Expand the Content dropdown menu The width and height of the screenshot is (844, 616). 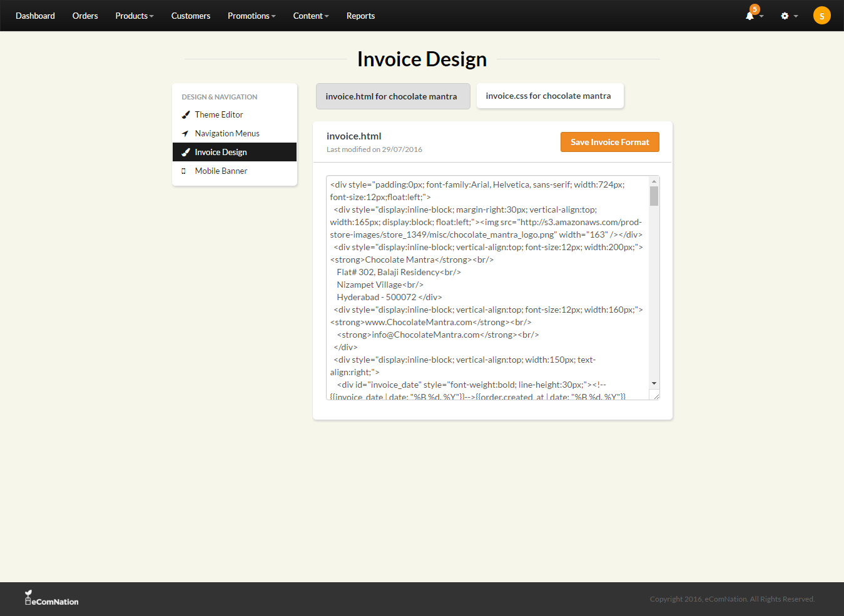[x=311, y=16]
